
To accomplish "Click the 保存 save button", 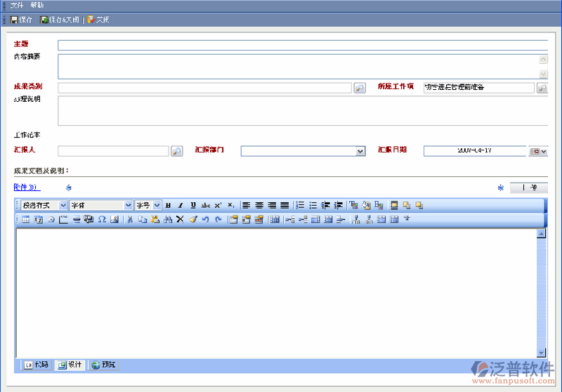I will point(21,20).
